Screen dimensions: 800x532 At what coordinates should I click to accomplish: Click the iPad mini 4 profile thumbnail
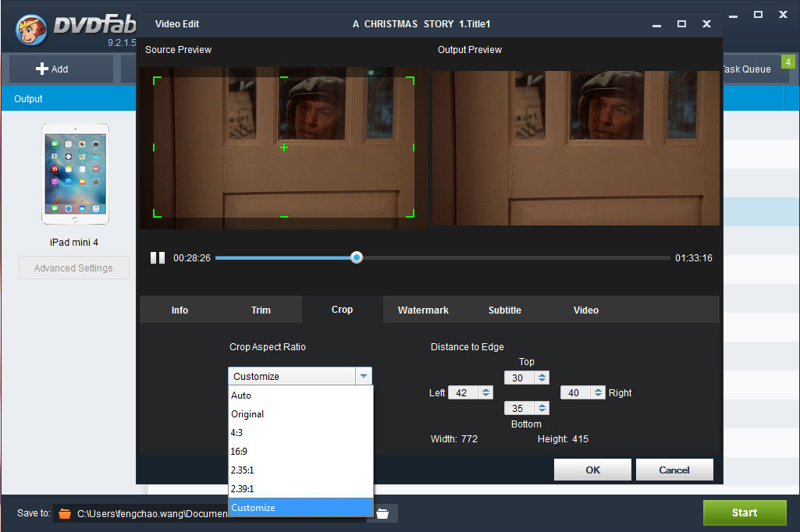coord(74,175)
